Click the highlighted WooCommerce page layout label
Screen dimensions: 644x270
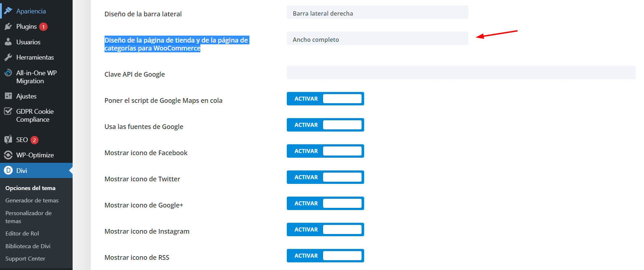(x=176, y=44)
